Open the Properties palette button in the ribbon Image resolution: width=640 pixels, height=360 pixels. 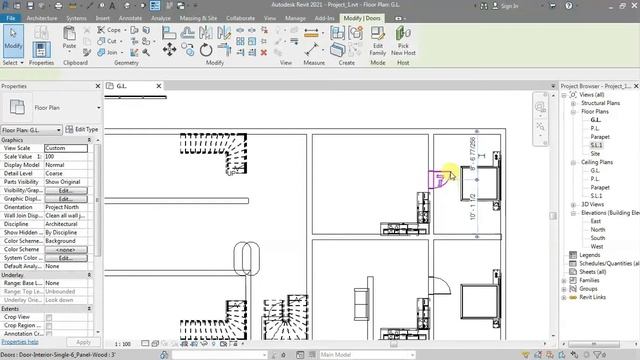click(x=41, y=49)
